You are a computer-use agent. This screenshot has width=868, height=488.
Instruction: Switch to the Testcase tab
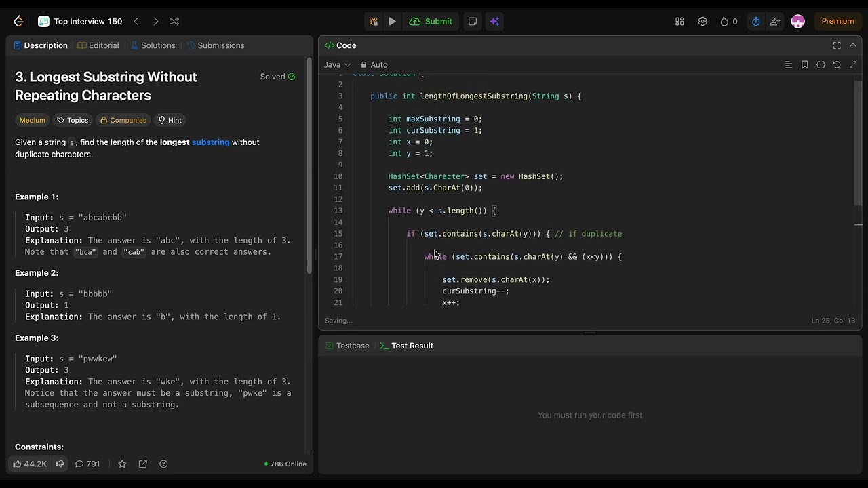pyautogui.click(x=347, y=346)
